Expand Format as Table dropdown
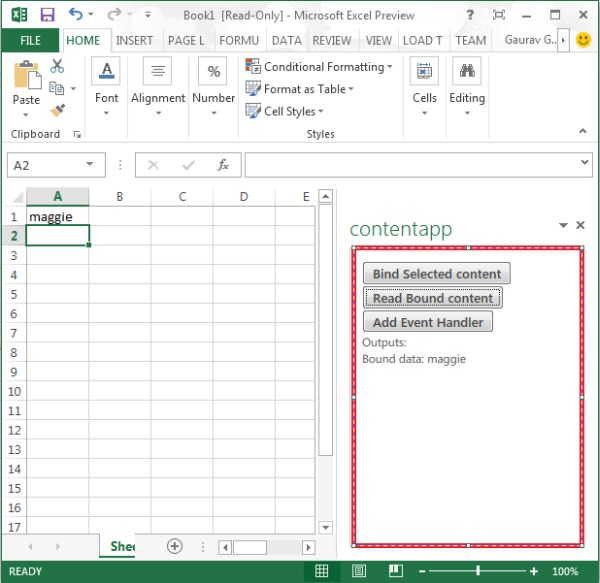This screenshot has height=583, width=600. [x=351, y=89]
